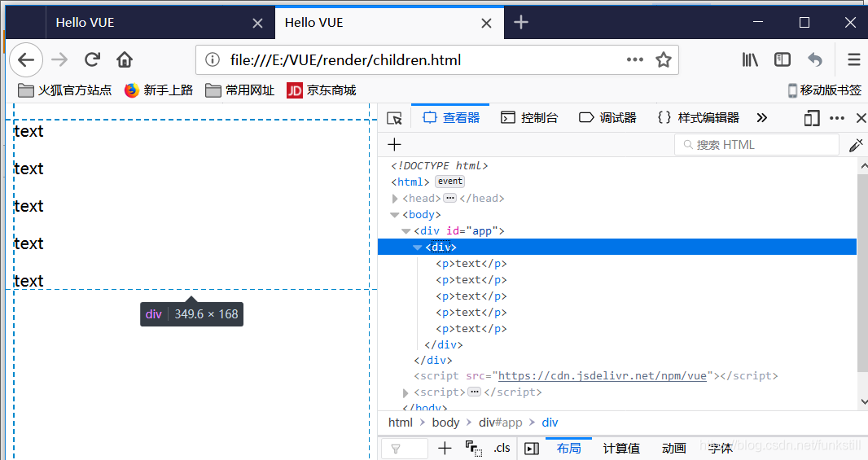Add a new node in inspector

click(x=394, y=145)
